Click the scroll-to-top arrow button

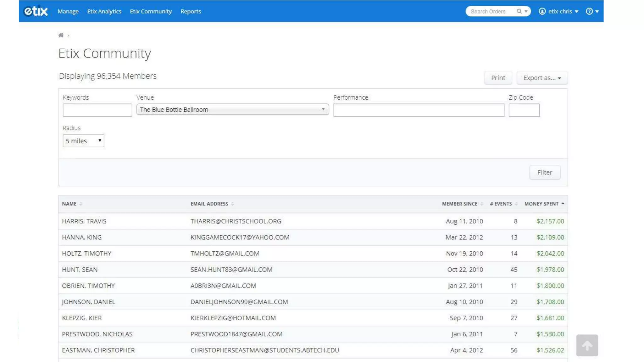[x=587, y=345]
